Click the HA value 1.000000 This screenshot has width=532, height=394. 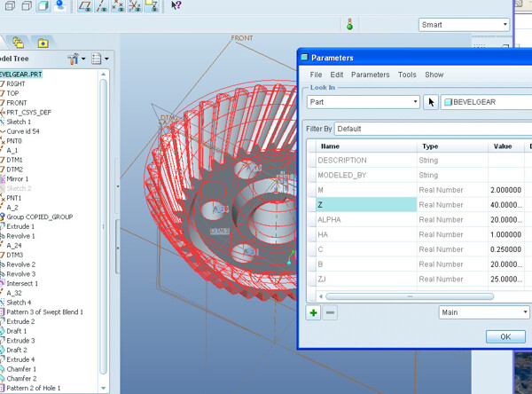[505, 234]
